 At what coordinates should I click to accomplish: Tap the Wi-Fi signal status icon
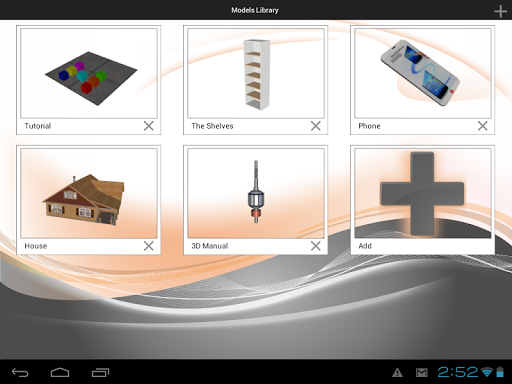point(487,372)
